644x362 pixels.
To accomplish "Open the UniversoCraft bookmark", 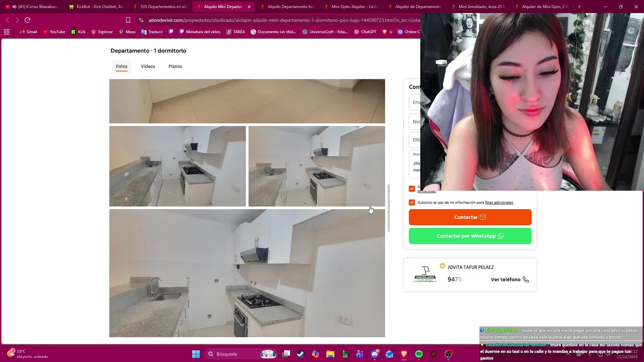I will pyautogui.click(x=325, y=32).
